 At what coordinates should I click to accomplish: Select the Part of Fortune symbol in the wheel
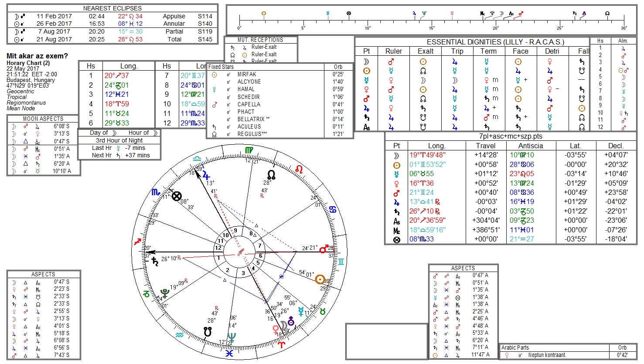coord(176,196)
